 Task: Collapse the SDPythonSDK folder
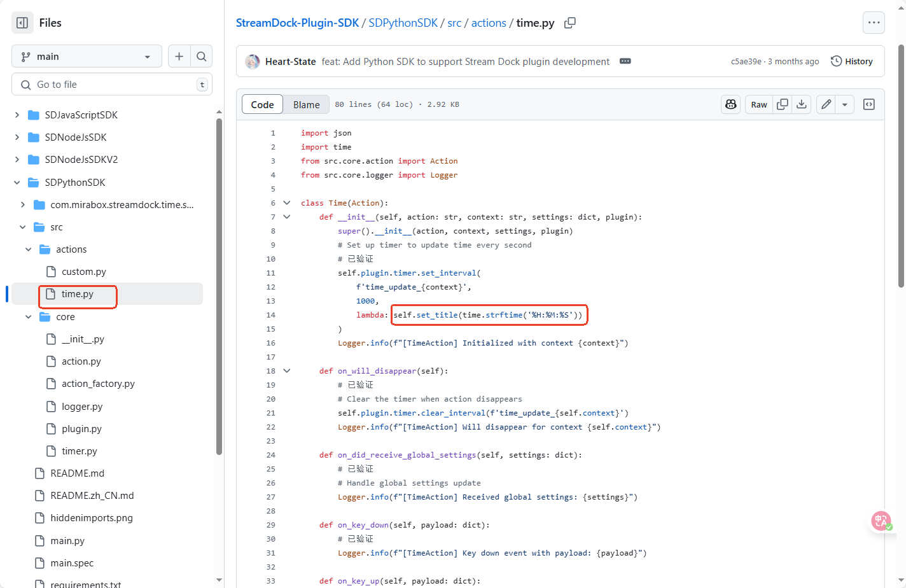point(17,183)
